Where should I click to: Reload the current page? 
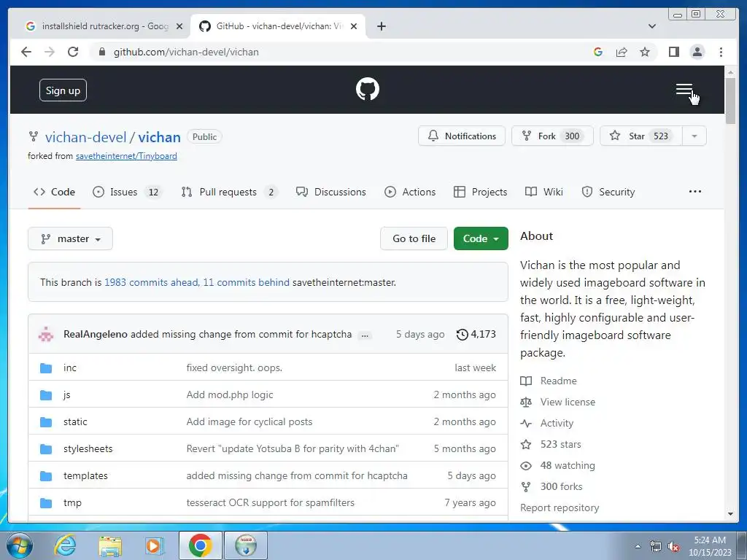point(73,52)
